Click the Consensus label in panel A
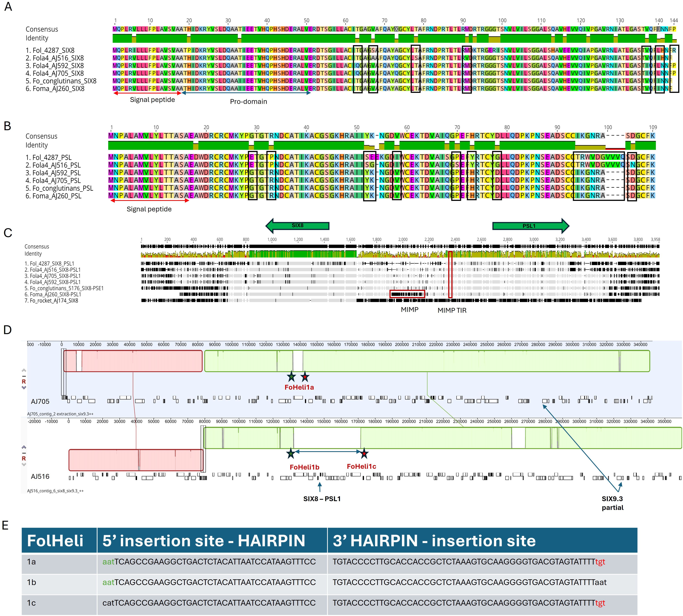Image resolution: width=683 pixels, height=616 pixels. pyautogui.click(x=42, y=29)
